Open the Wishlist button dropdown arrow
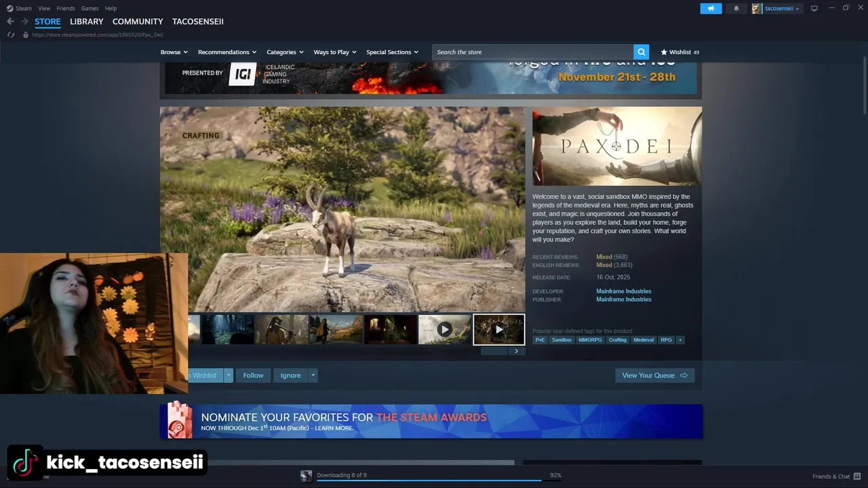Image resolution: width=868 pixels, height=488 pixels. tap(229, 375)
